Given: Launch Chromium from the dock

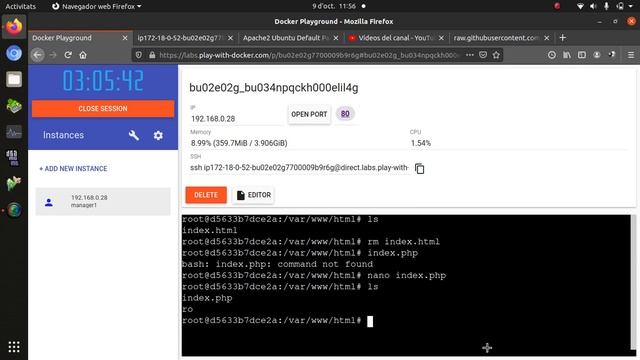Looking at the screenshot, I should (14, 53).
